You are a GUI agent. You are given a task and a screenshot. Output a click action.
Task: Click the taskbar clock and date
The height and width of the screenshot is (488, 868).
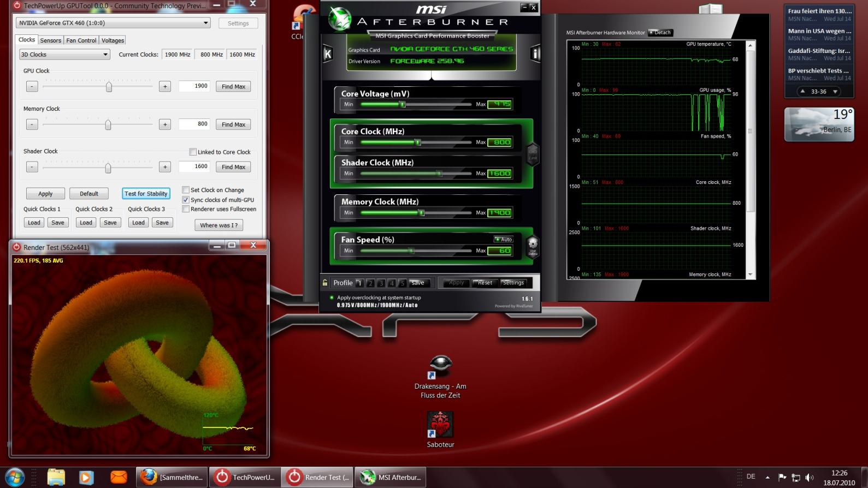coord(839,478)
